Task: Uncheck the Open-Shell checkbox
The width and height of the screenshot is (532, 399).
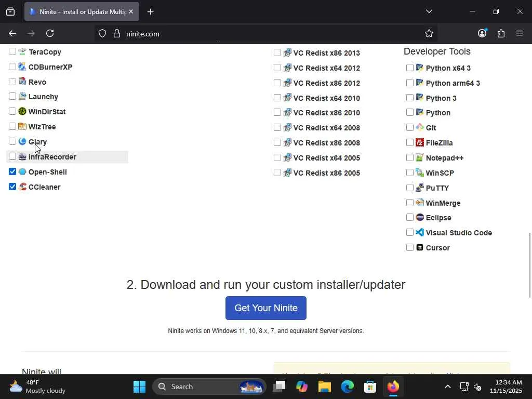Action: (x=12, y=171)
